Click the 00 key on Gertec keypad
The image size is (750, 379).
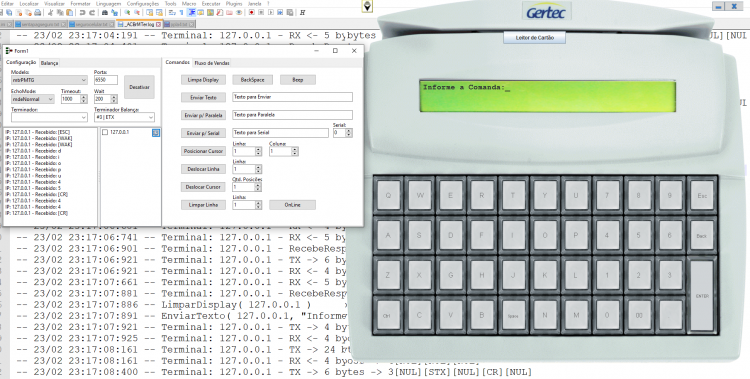click(639, 315)
